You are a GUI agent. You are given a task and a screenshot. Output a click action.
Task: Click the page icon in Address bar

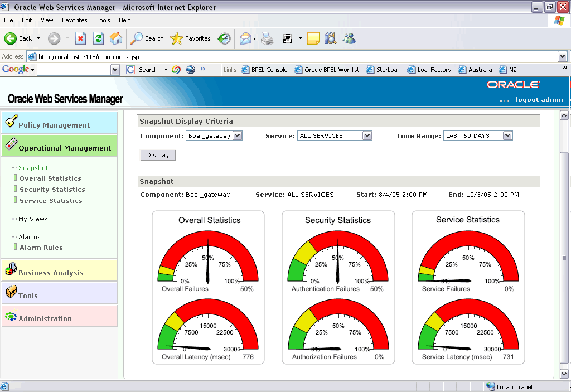(32, 56)
